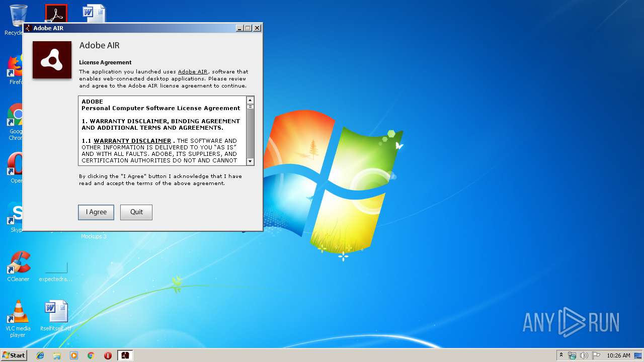Click WARRANTY DISCLAIMER underlined text

coord(132,141)
